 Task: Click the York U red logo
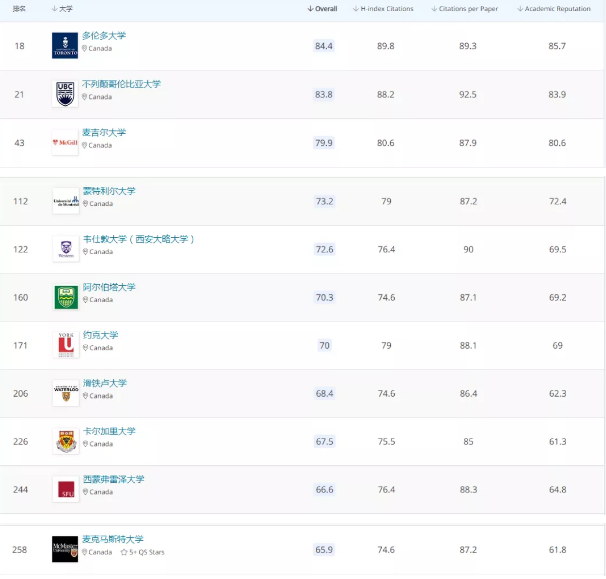[66, 345]
